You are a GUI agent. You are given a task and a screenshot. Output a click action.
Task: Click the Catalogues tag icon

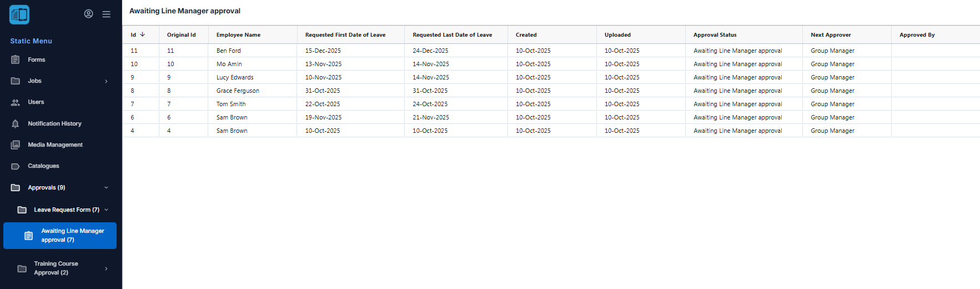[x=16, y=166]
